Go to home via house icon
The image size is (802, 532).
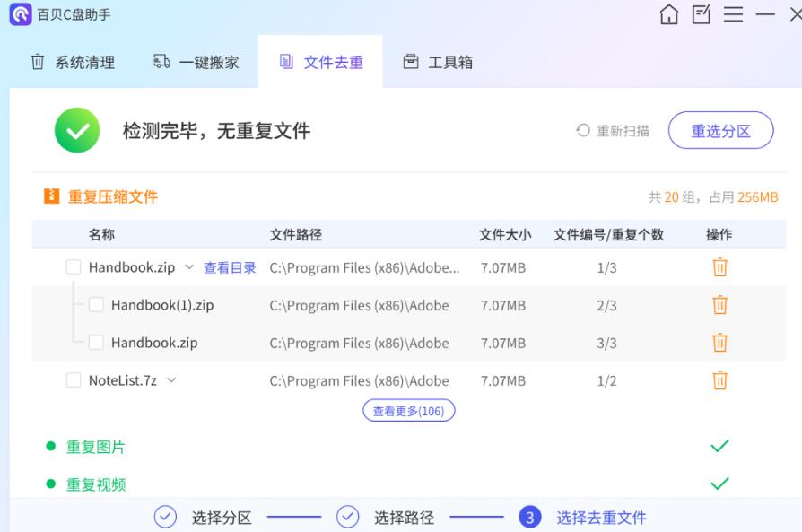[x=669, y=14]
